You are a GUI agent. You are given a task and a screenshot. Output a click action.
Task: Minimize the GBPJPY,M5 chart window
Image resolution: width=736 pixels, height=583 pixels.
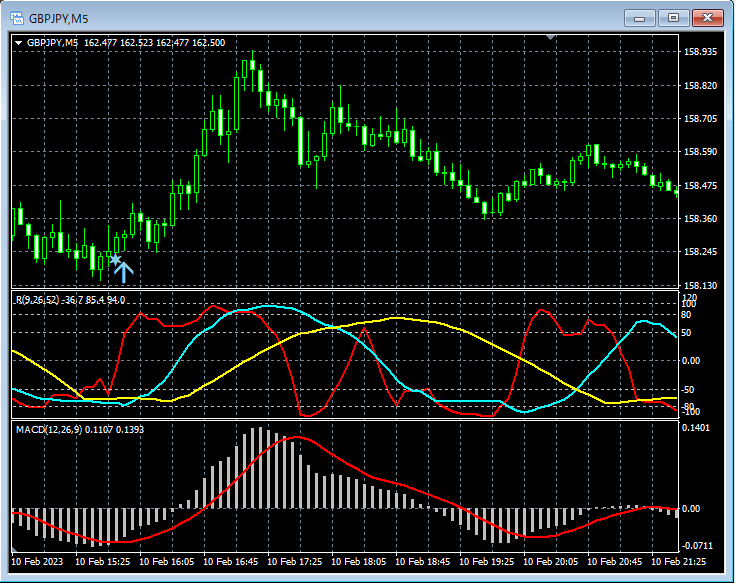640,18
